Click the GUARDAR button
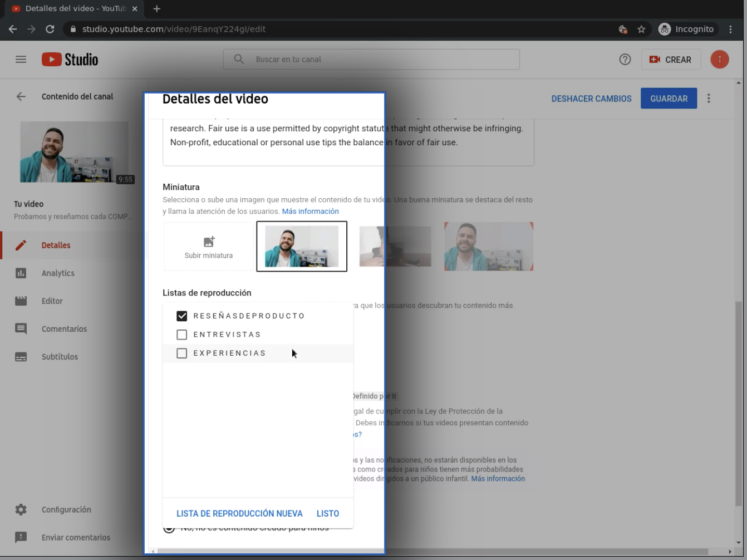 (669, 99)
